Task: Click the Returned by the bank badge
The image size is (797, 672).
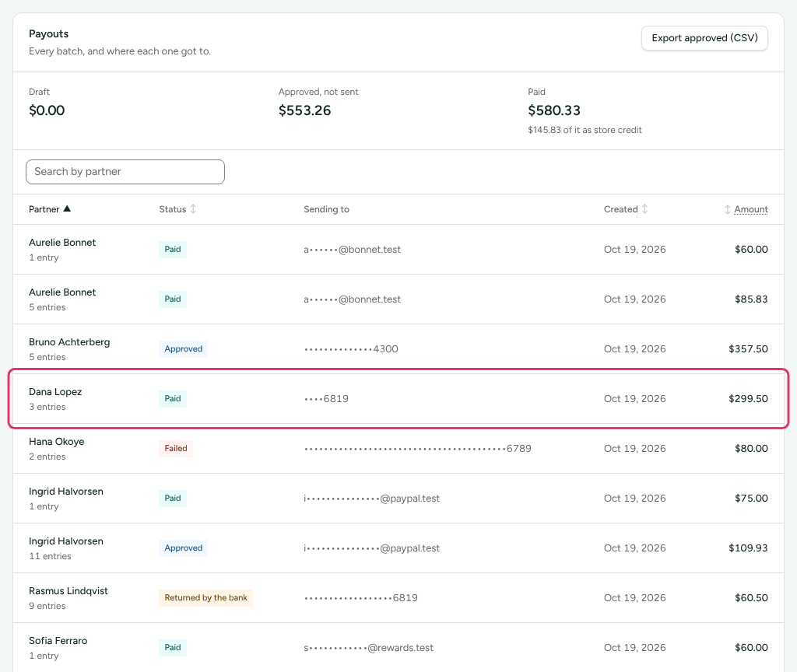Action: (x=205, y=598)
